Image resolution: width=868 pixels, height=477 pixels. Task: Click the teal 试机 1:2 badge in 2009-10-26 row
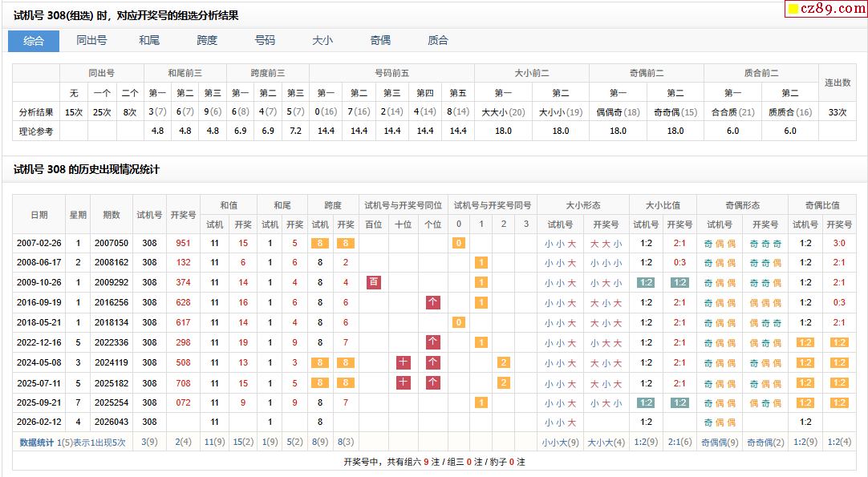[646, 282]
